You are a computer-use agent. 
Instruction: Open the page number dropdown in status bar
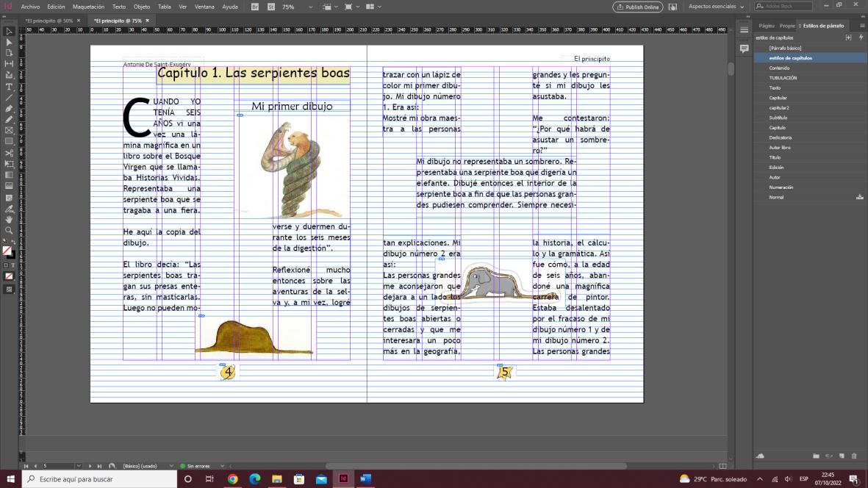(x=79, y=466)
